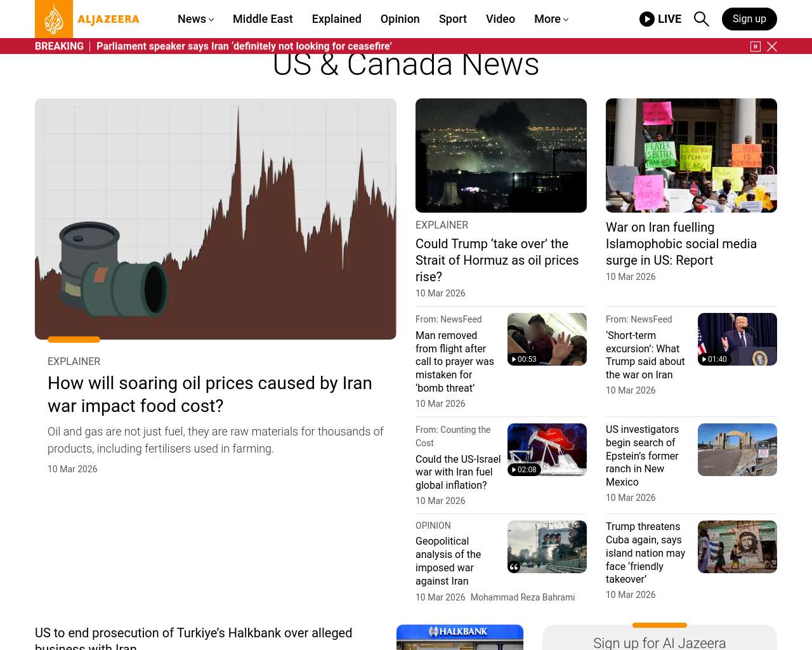Open Strait of Hormuz night smoke thumbnail
The height and width of the screenshot is (650, 812).
click(501, 156)
